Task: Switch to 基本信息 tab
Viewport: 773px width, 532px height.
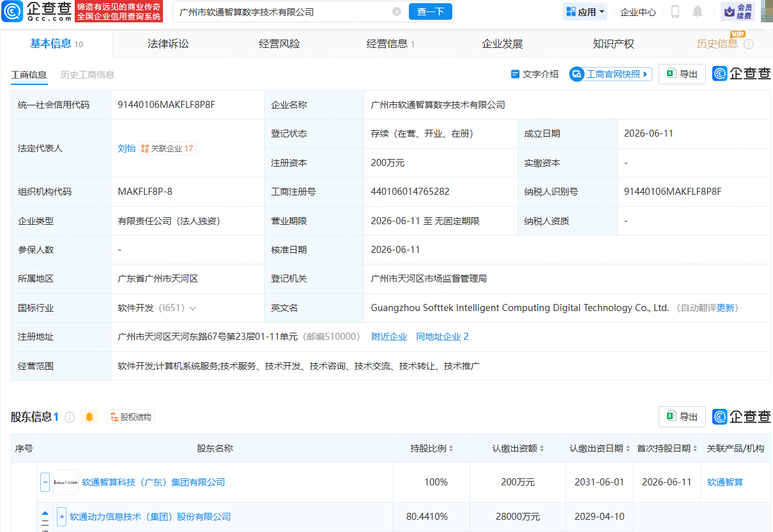Action: pyautogui.click(x=56, y=43)
